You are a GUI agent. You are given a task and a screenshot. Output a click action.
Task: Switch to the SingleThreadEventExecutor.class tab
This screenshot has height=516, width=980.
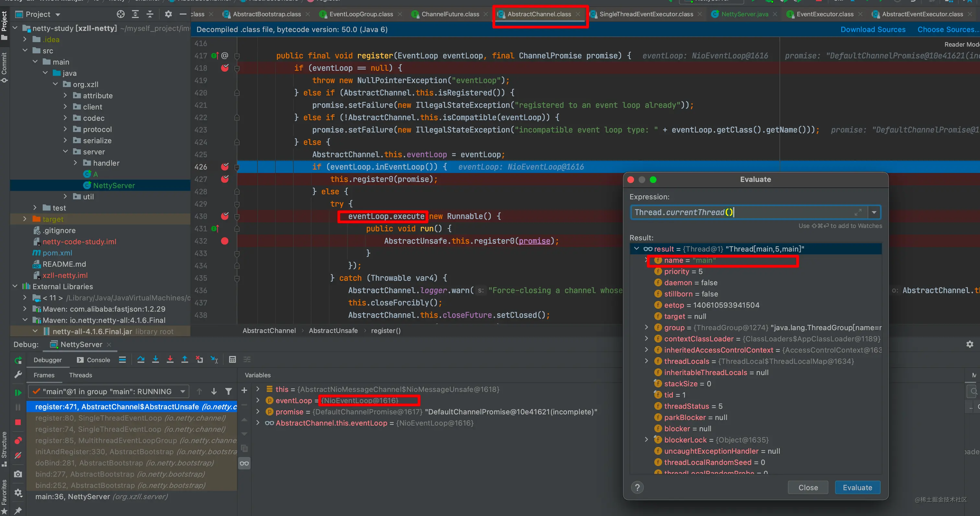[x=646, y=15]
